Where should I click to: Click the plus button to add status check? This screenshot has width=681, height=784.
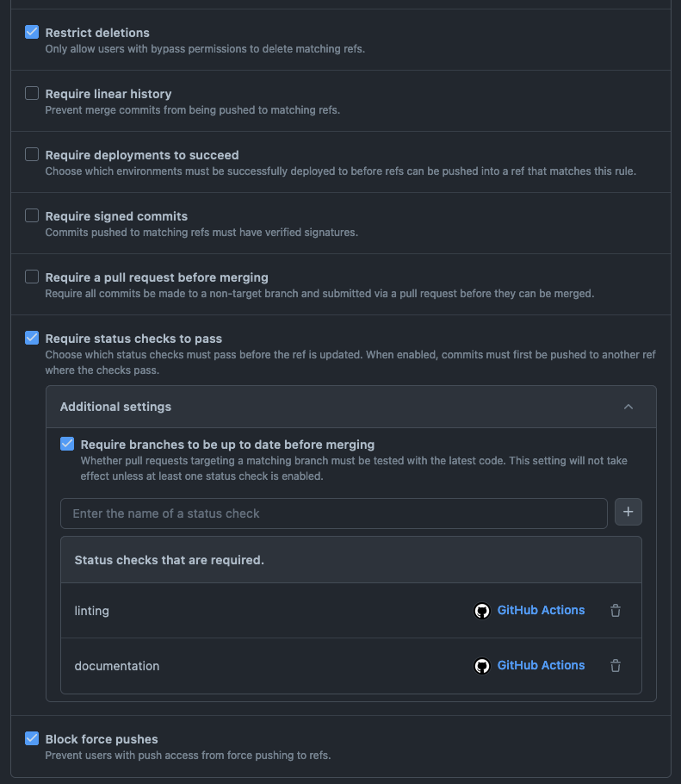(x=628, y=513)
